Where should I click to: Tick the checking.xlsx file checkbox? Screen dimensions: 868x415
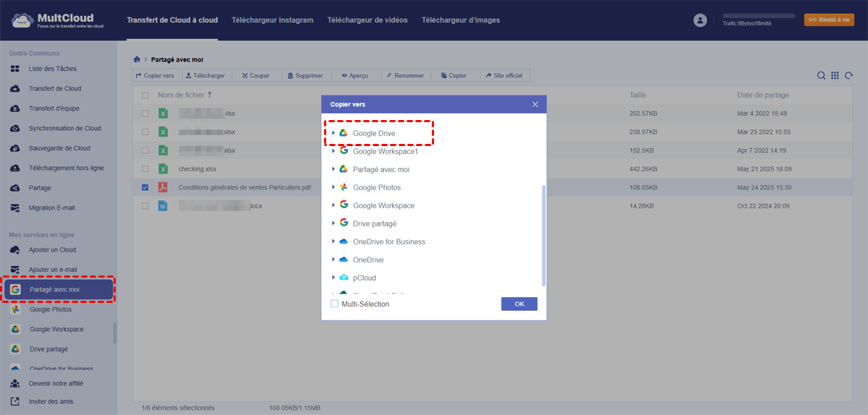click(145, 169)
